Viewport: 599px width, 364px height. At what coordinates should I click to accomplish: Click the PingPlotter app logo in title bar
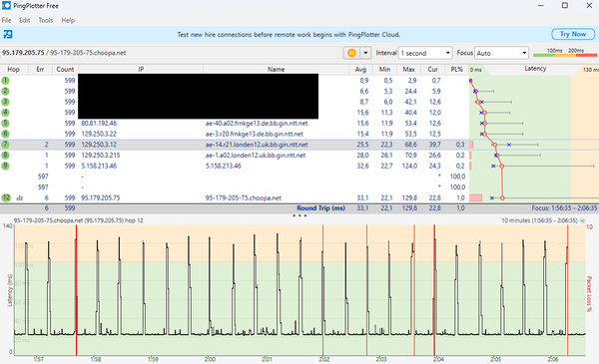click(6, 5)
